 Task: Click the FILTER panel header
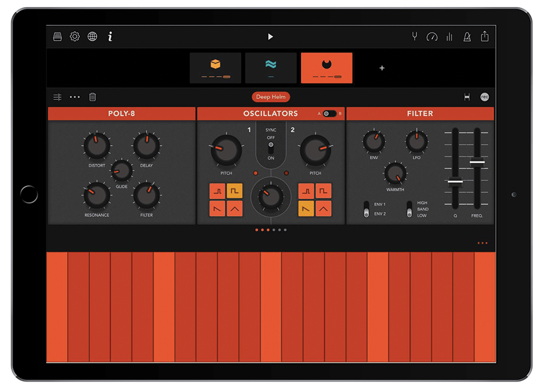(x=420, y=113)
